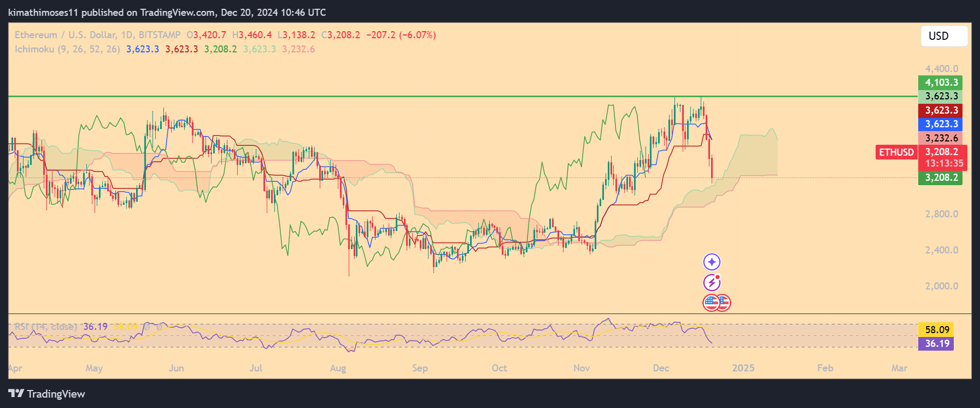The height and width of the screenshot is (408, 980).
Task: Click the 36.19 value in RSI legend
Action: click(95, 327)
